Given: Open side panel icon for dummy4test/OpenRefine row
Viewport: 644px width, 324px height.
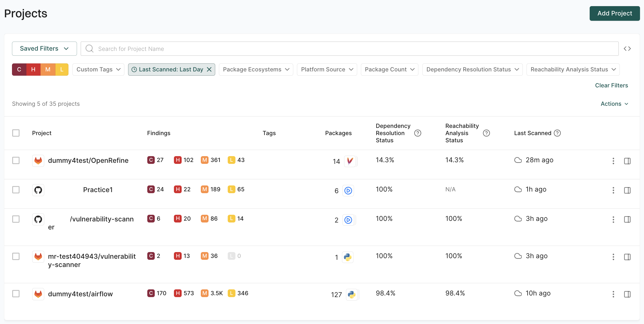Looking at the screenshot, I should tap(627, 161).
